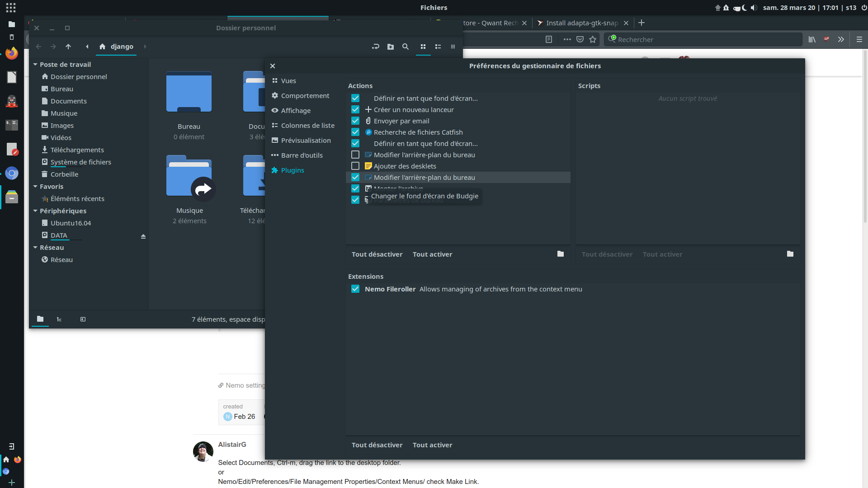Viewport: 868px width, 488px height.
Task: Open the Colonnes de liste preferences section
Action: tap(307, 125)
